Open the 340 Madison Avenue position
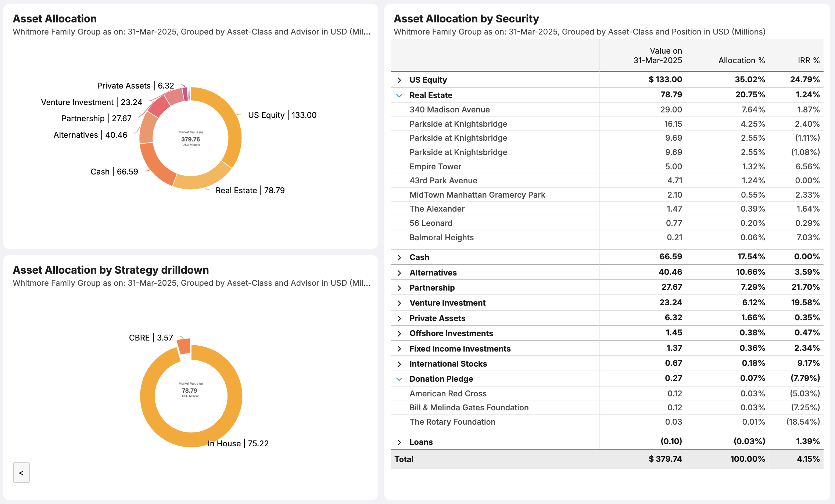Image resolution: width=835 pixels, height=504 pixels. [x=449, y=110]
